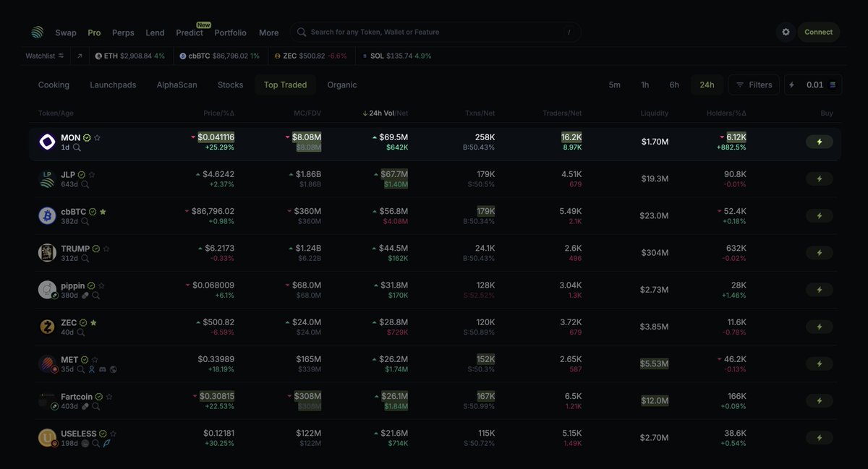Click the magnifier icon under MON

[x=77, y=147]
